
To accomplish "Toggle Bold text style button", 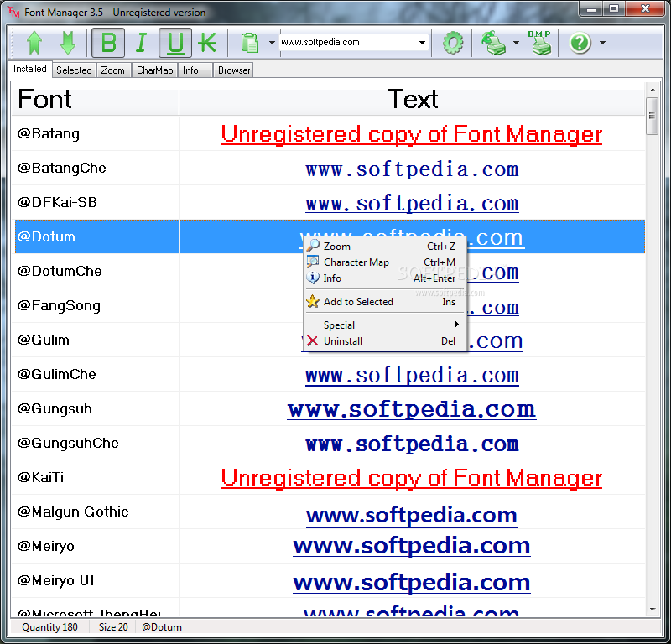I will pyautogui.click(x=108, y=43).
